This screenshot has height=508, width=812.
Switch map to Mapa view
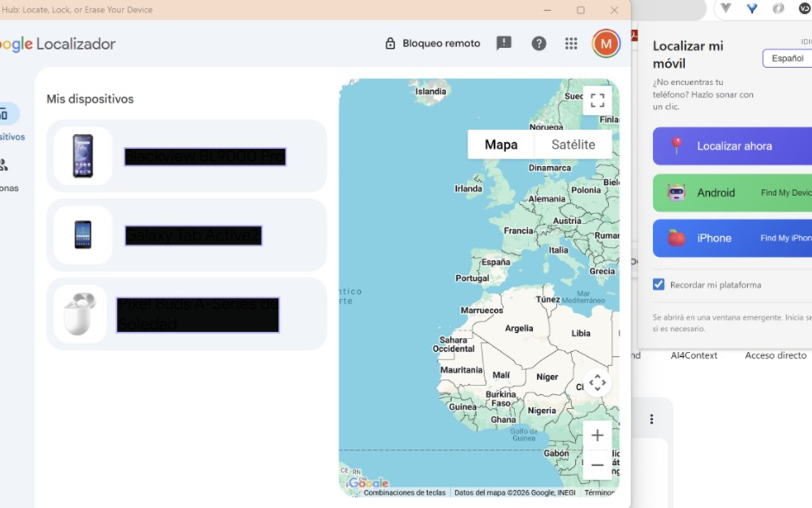(501, 145)
